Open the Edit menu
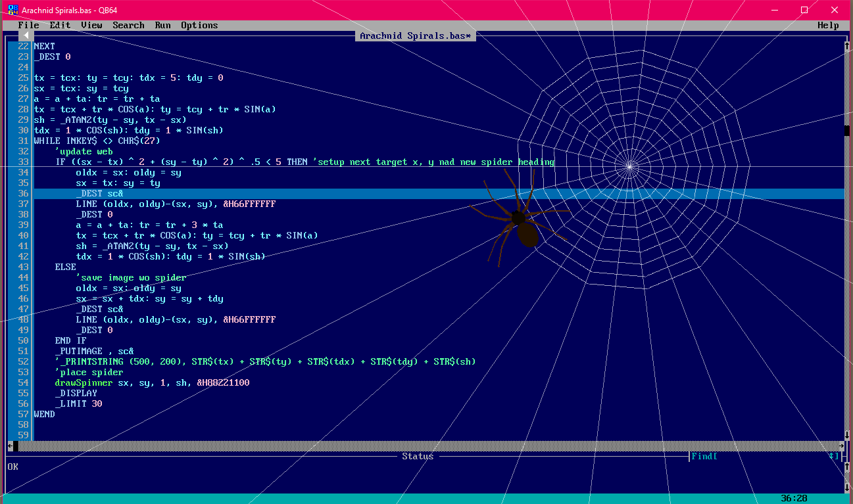This screenshot has height=504, width=853. click(60, 25)
